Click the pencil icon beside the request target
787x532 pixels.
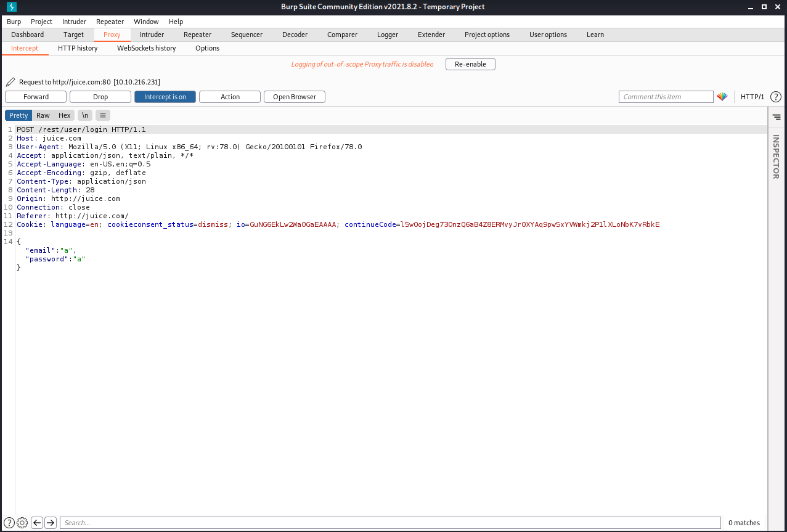(x=10, y=82)
